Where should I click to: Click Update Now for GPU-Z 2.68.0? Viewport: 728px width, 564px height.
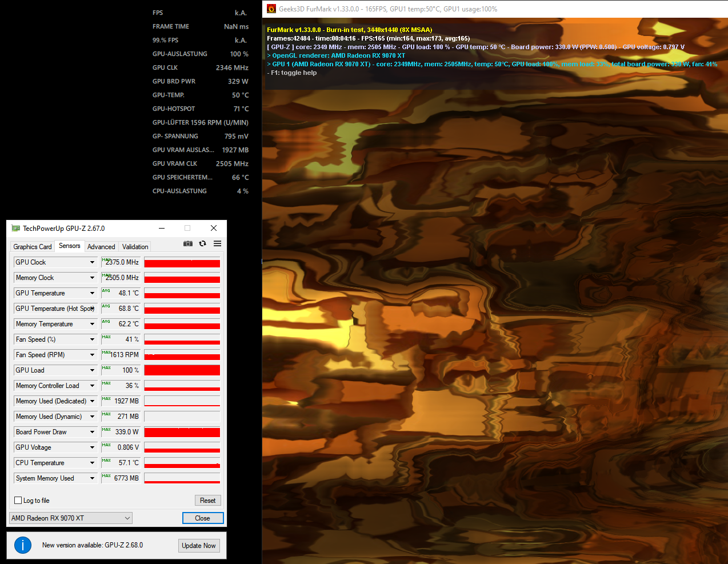point(199,545)
